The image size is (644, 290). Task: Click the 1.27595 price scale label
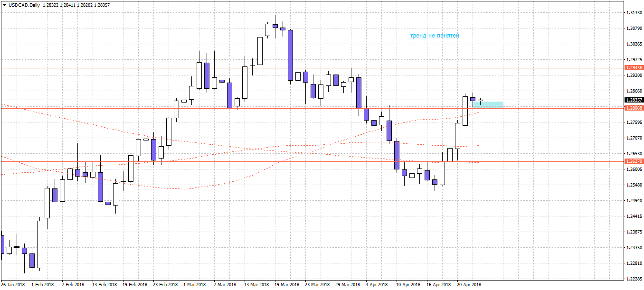(635, 122)
